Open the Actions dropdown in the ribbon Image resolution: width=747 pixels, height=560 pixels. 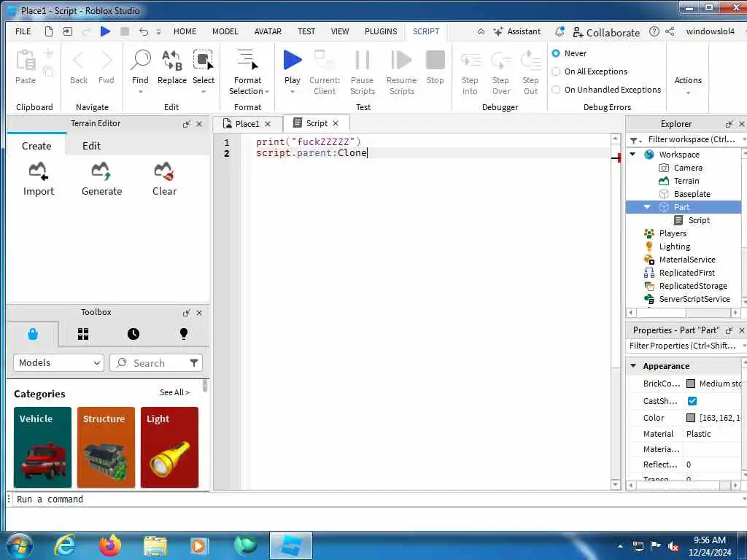point(688,86)
